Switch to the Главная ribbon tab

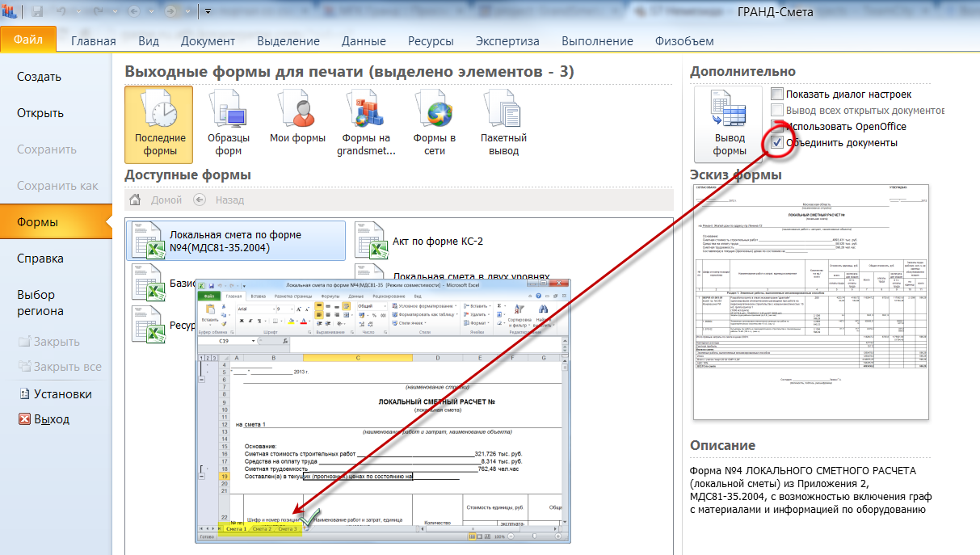point(94,41)
